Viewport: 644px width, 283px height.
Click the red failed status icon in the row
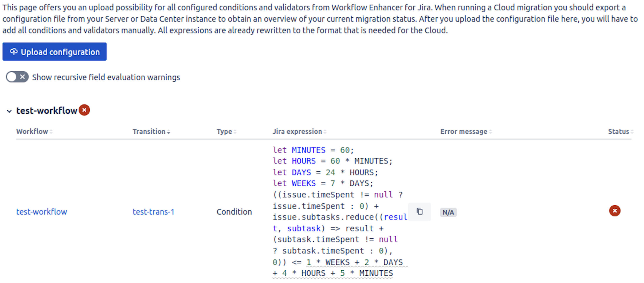615,211
